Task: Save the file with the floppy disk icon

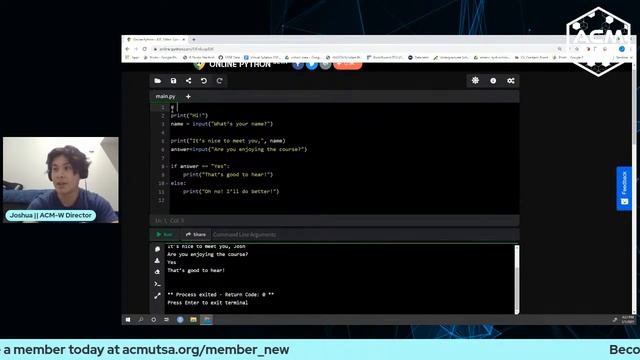Action: 173,81
